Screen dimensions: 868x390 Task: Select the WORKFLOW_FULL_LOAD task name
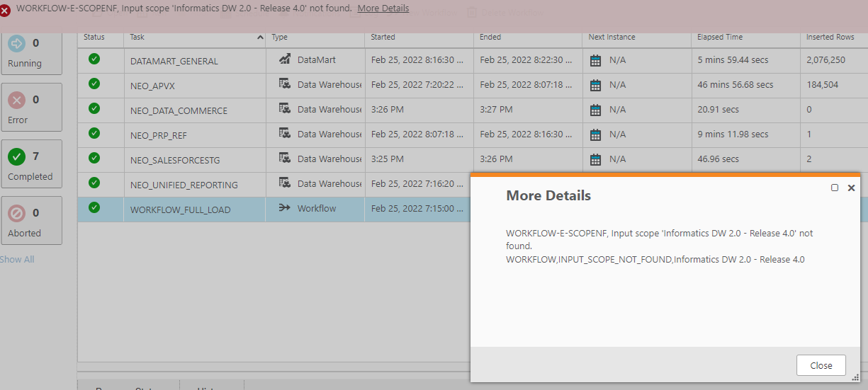point(181,210)
